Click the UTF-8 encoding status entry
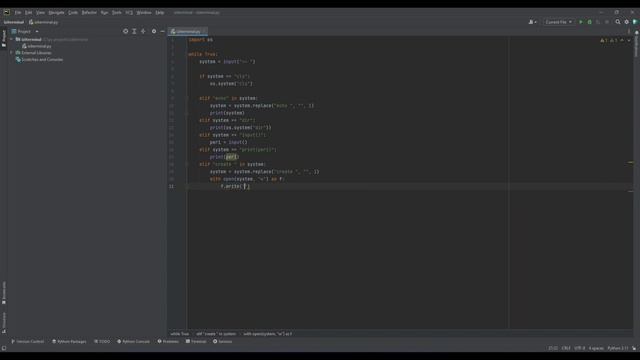This screenshot has width=640, height=360. pyautogui.click(x=580, y=349)
